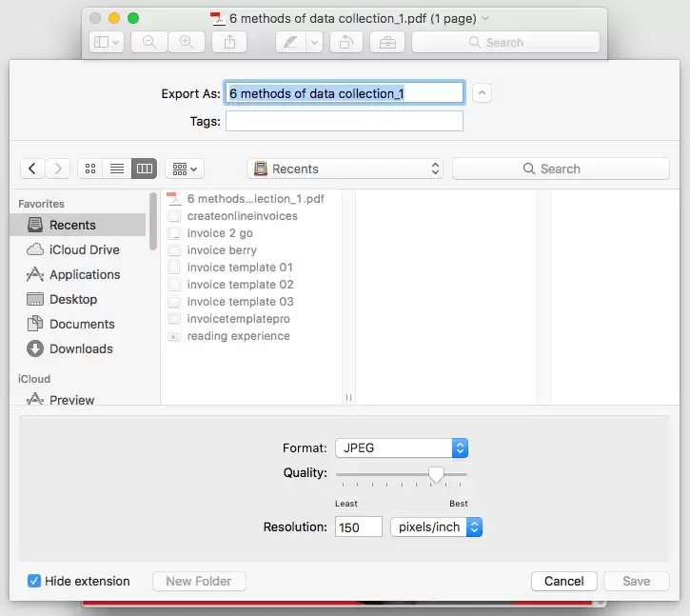Open the Recents location popup

tap(345, 169)
